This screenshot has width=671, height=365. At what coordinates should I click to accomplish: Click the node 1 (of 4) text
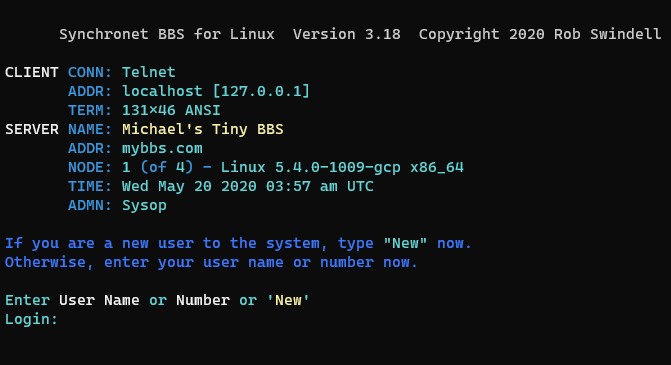157,167
